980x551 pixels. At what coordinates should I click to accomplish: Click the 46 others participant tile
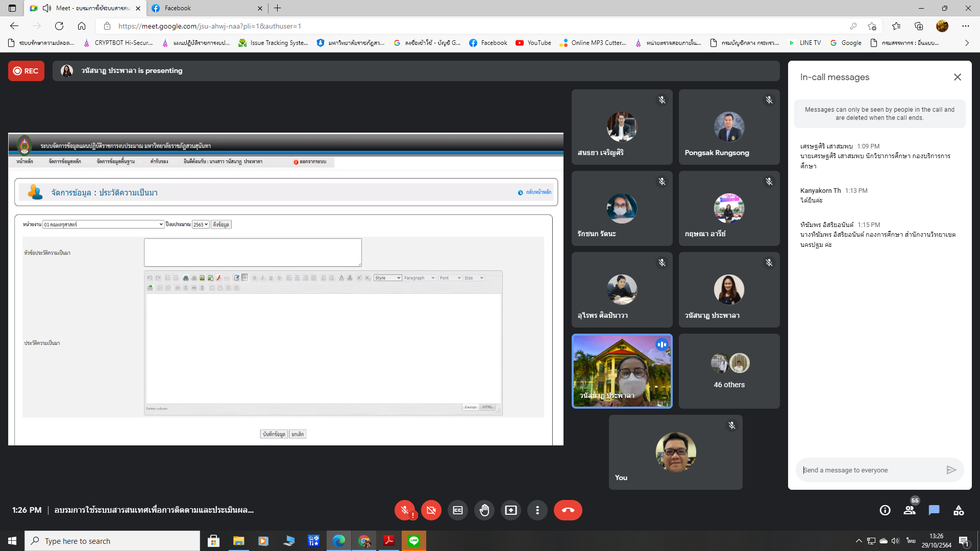729,371
